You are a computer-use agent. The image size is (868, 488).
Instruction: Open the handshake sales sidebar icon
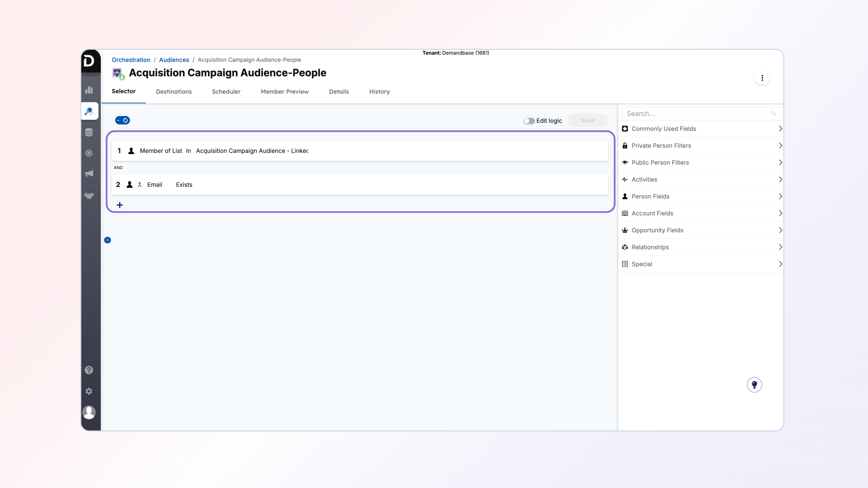point(89,196)
